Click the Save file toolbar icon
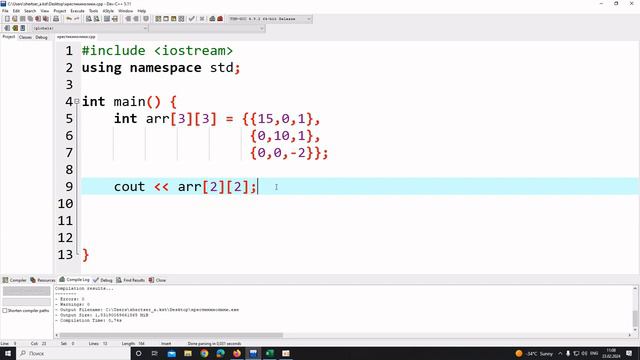This screenshot has width=640, height=360. 22,19
